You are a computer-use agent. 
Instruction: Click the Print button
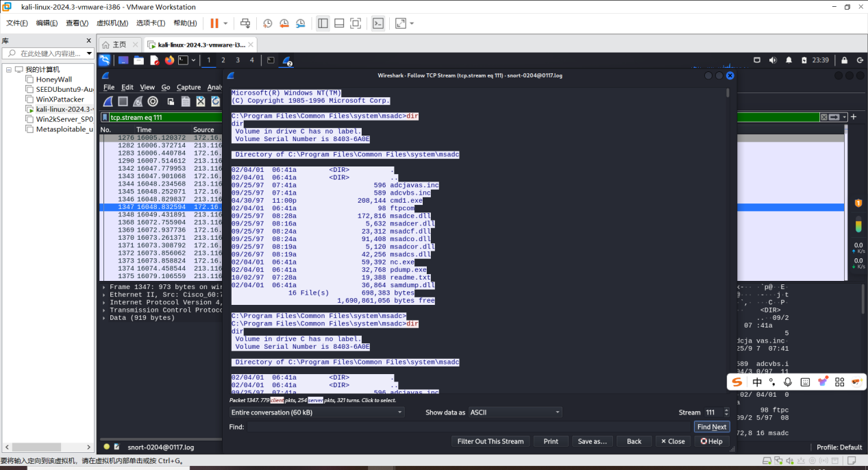551,441
